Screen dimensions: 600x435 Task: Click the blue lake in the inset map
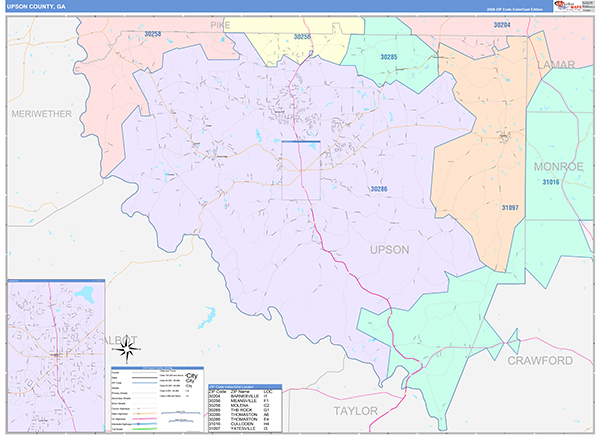point(85,294)
